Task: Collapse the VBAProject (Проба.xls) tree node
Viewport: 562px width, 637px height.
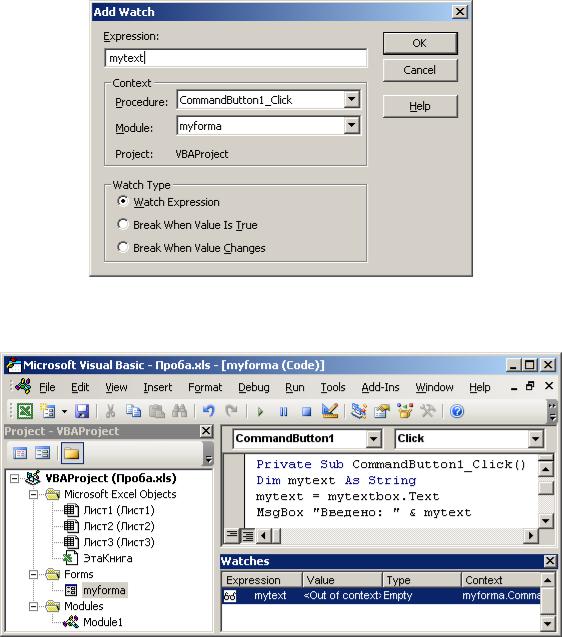Action: (14, 478)
